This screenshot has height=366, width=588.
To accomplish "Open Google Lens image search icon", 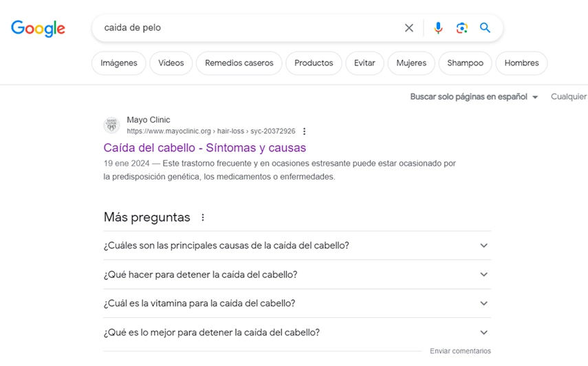I will 461,28.
